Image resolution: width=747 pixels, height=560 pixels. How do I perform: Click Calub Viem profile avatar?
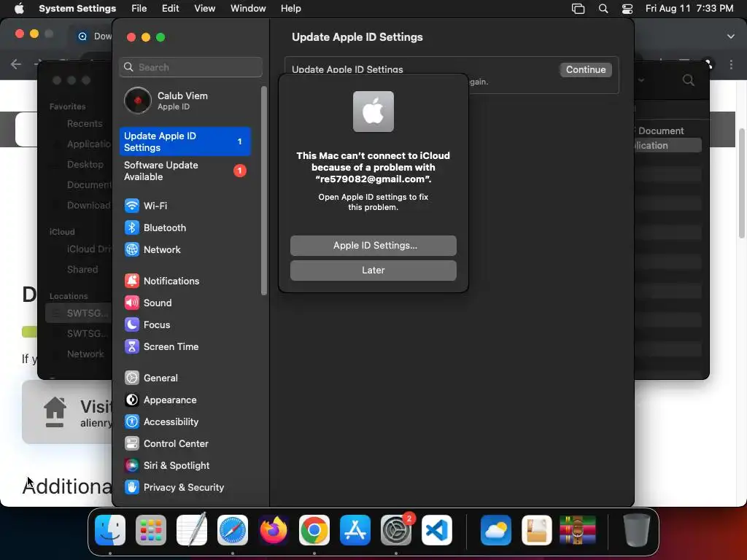point(138,101)
